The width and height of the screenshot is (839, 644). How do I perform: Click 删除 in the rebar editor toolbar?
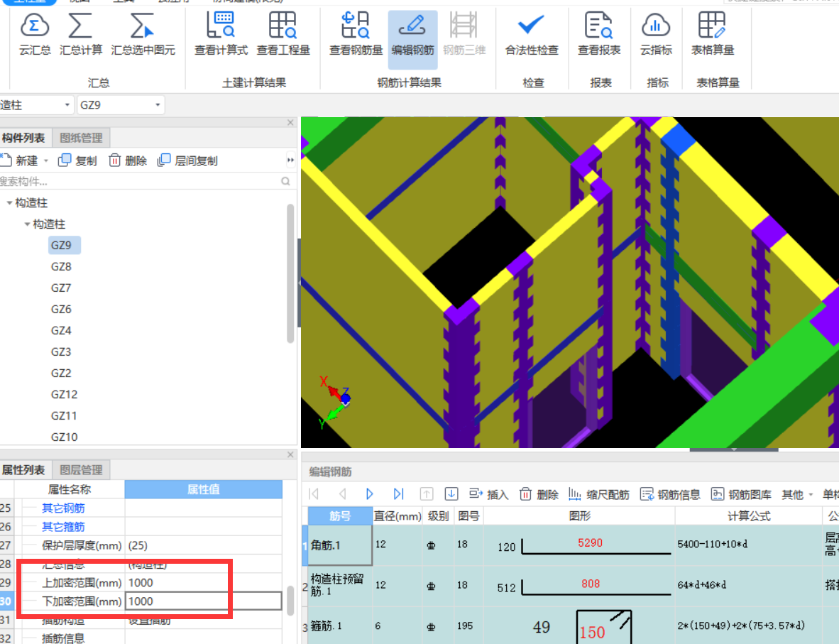[x=539, y=494]
